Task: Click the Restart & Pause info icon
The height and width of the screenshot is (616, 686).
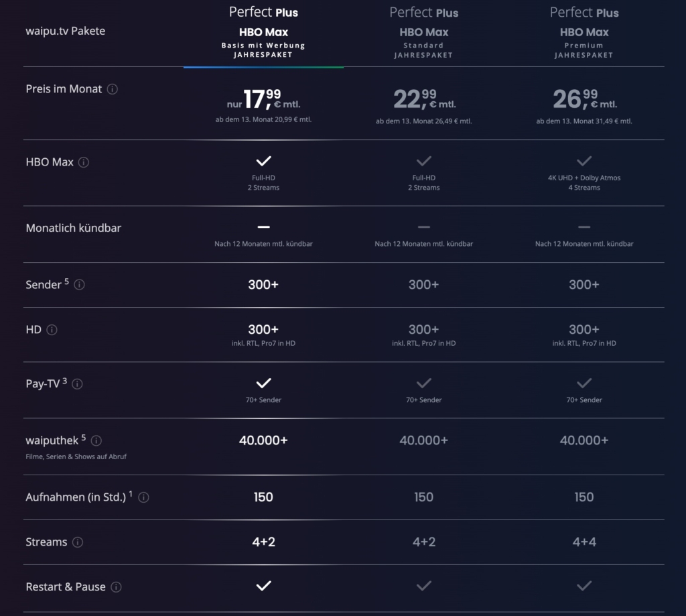Action: pos(116,587)
